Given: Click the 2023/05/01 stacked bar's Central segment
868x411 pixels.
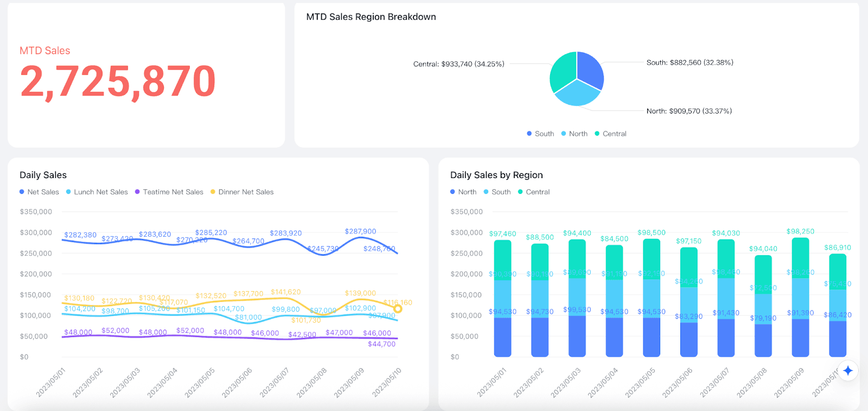Looking at the screenshot, I should point(502,260).
